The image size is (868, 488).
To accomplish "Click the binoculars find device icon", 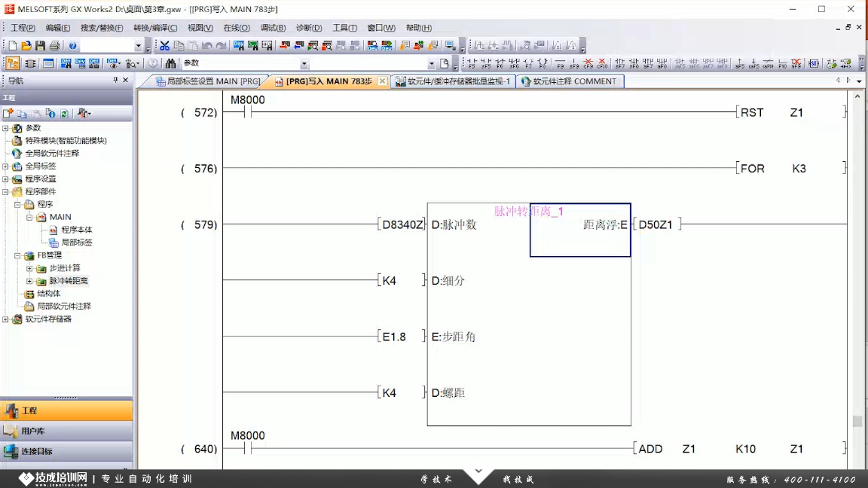I will click(x=171, y=64).
